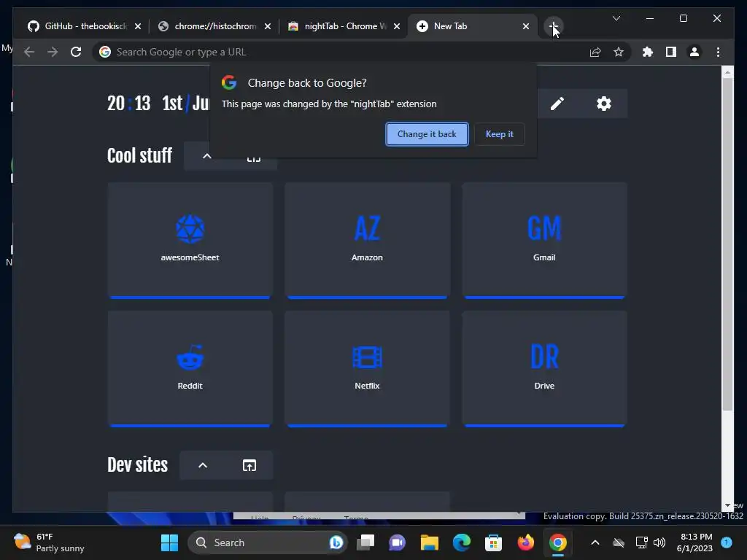Open the Netflix bookmark tile
The width and height of the screenshot is (747, 560).
pos(368,369)
